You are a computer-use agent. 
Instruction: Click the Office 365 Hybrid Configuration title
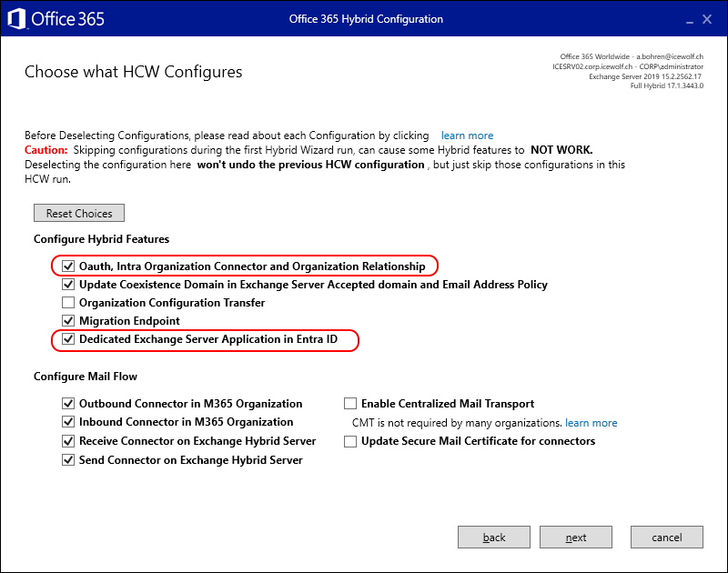366,19
